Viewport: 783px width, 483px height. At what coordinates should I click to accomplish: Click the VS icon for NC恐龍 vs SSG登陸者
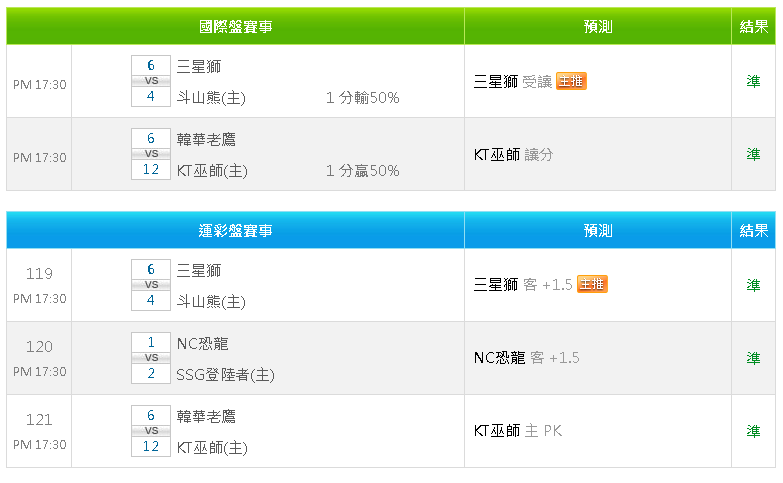pos(151,357)
